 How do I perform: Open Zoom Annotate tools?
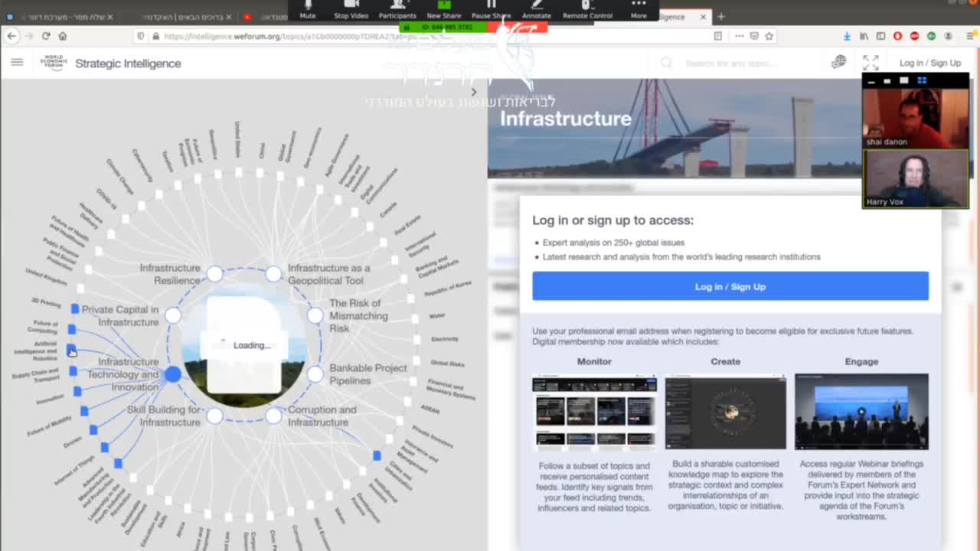click(536, 9)
